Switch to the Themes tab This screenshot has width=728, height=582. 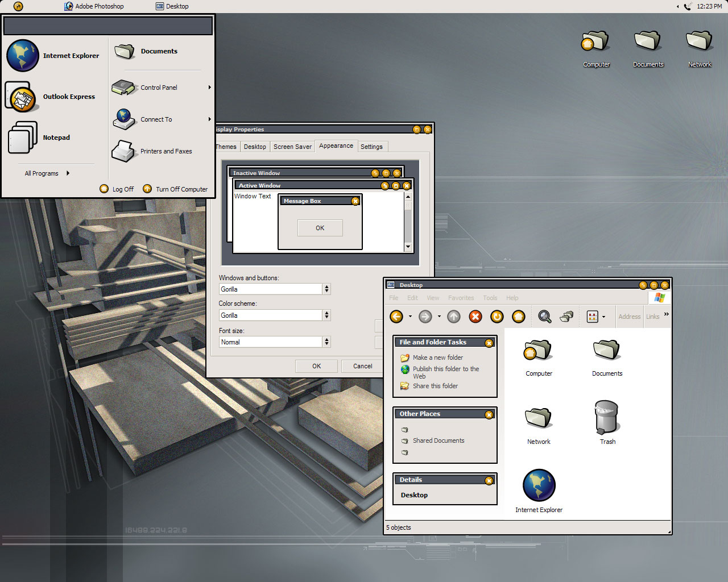pos(226,147)
